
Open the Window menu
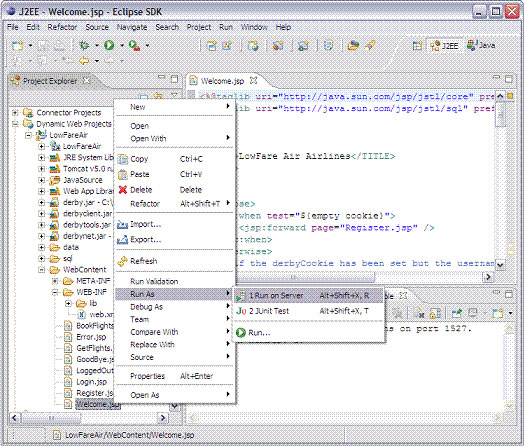(x=254, y=27)
